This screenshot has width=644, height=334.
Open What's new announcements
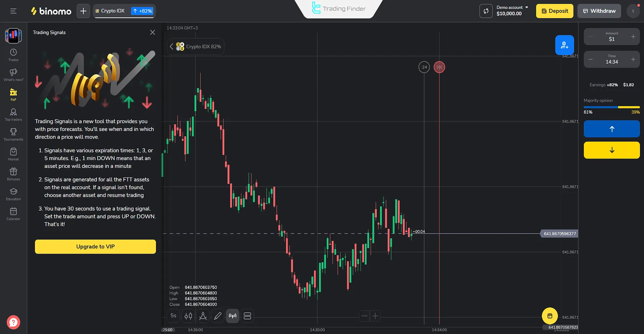pyautogui.click(x=13, y=75)
